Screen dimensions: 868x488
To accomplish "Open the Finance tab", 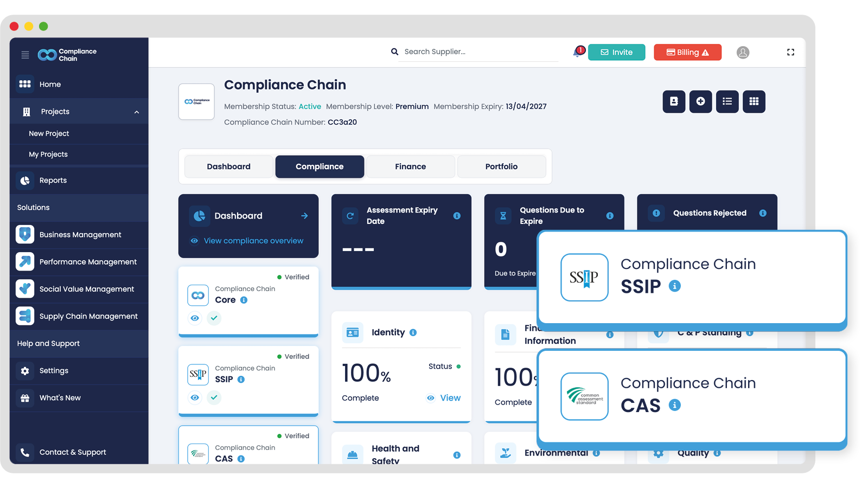I will 411,166.
